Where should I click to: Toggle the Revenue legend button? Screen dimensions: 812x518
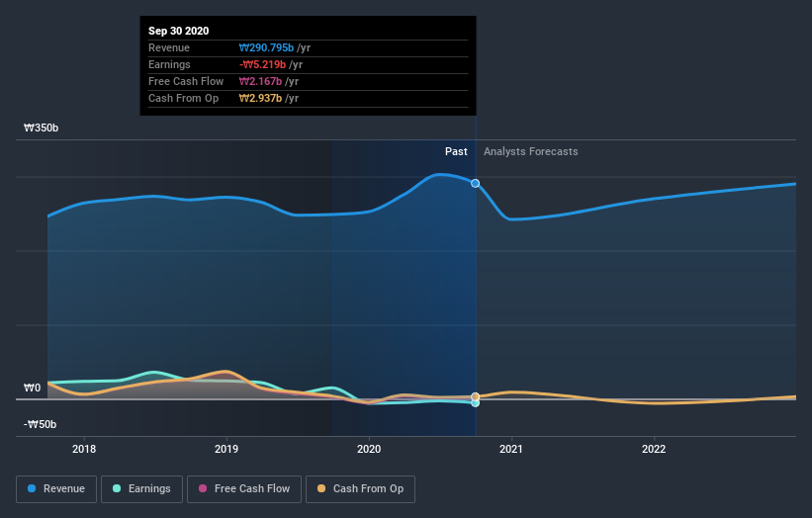(x=56, y=489)
